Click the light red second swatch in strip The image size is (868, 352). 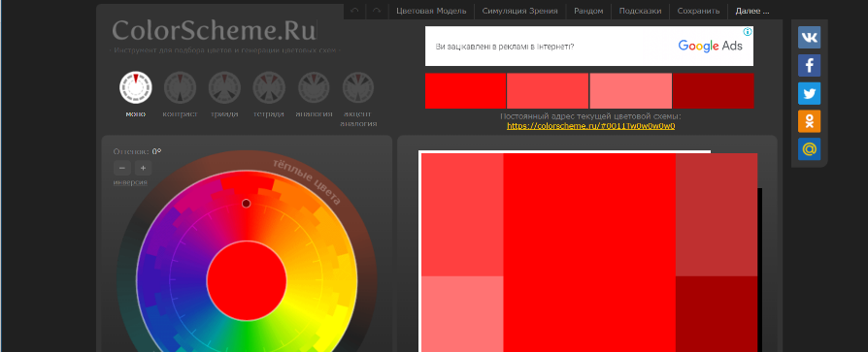click(x=548, y=90)
